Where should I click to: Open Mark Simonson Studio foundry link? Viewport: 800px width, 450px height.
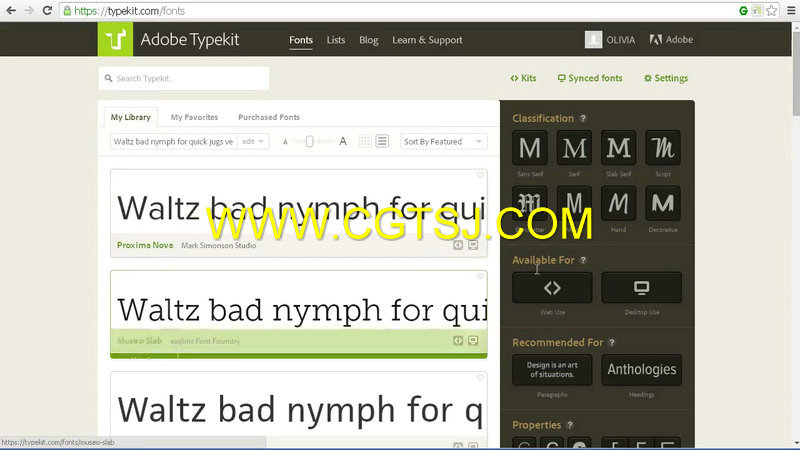[218, 245]
